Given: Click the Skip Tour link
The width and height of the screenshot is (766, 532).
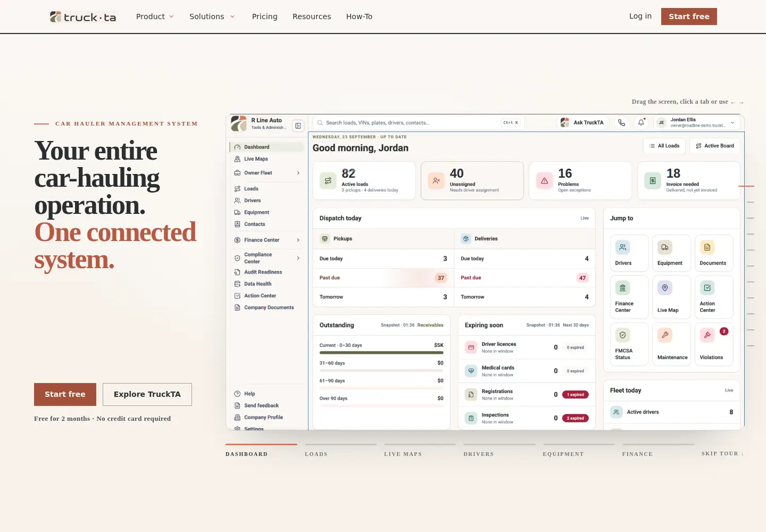Looking at the screenshot, I should (722, 454).
